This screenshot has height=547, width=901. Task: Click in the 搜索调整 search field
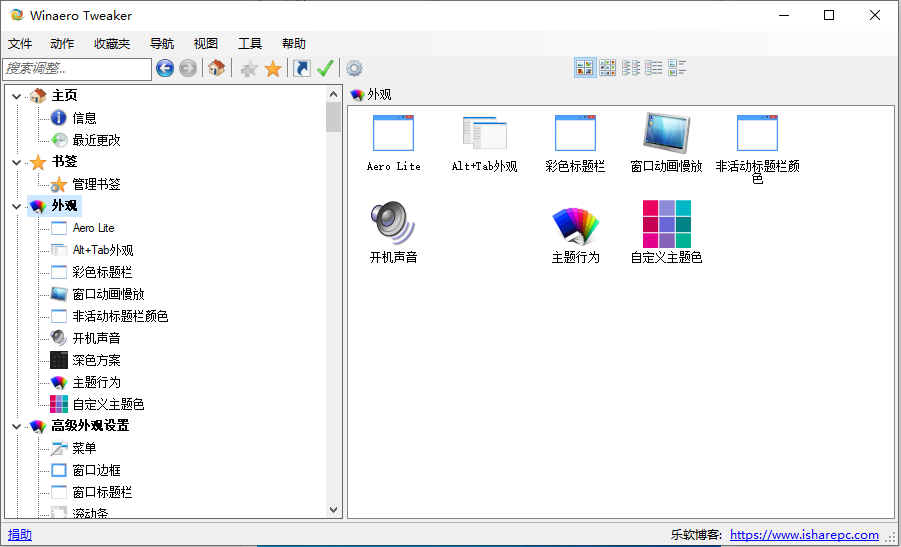[76, 68]
